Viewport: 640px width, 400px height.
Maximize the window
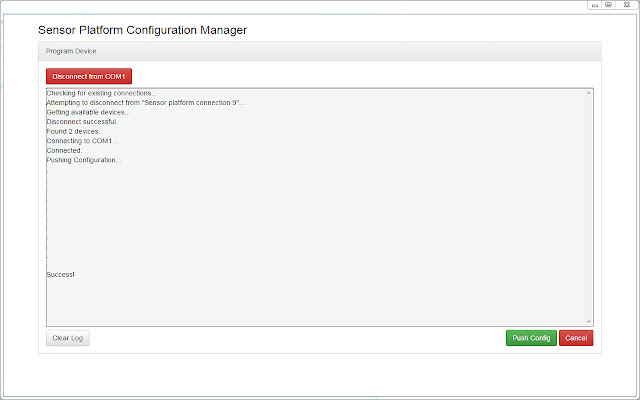click(608, 5)
